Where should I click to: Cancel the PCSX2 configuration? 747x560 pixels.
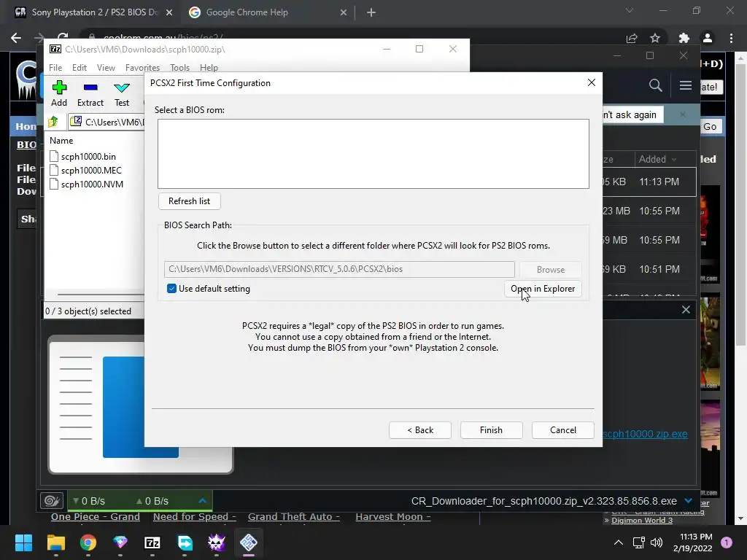point(562,430)
